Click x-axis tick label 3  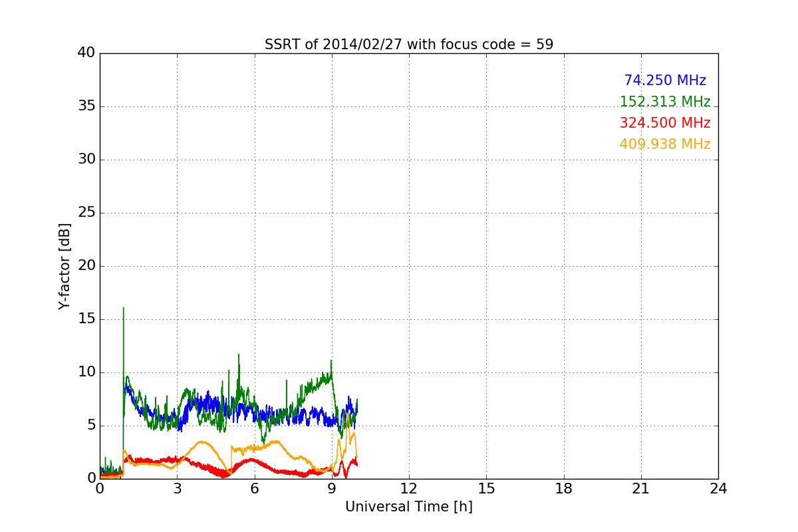pos(177,489)
